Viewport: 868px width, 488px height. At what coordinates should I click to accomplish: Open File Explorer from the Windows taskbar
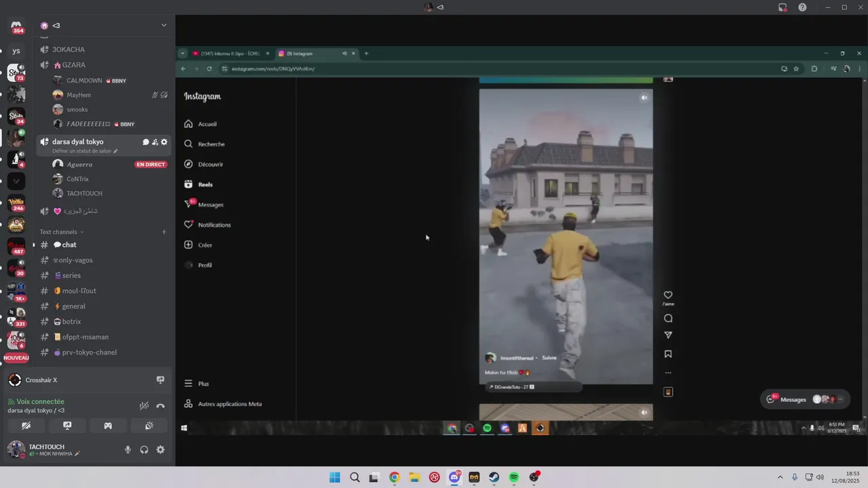coord(414,477)
